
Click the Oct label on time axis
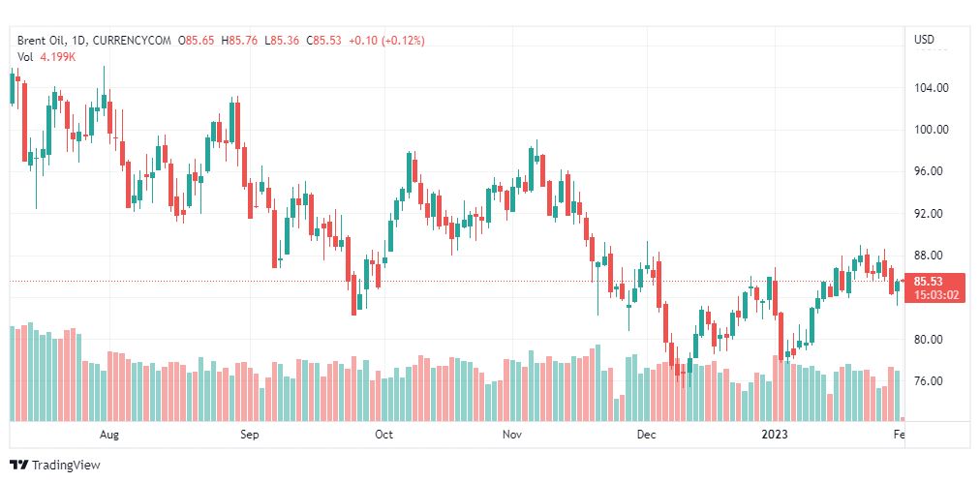(384, 435)
